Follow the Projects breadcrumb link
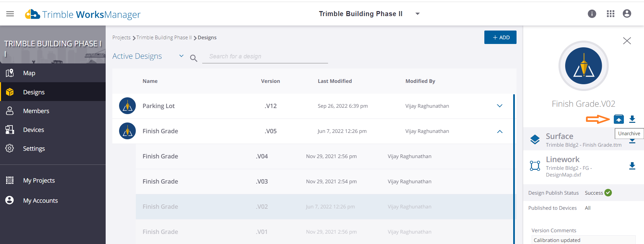Viewport: 644px width, 244px height. 121,38
